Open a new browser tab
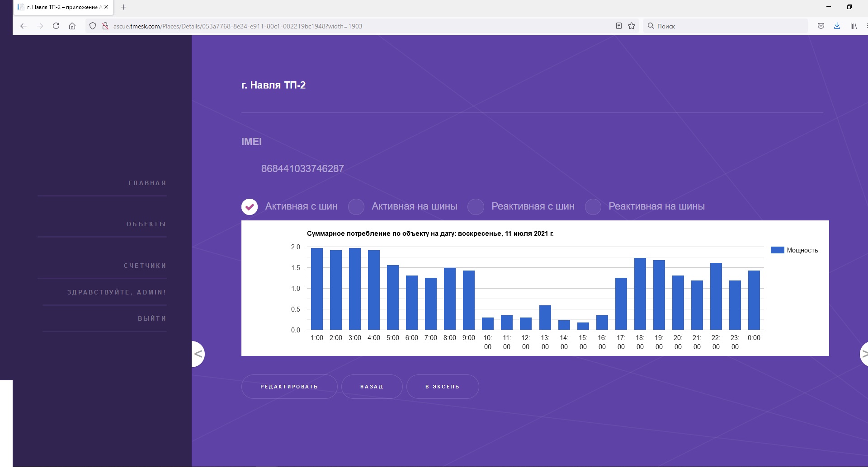Image resolution: width=868 pixels, height=467 pixels. click(123, 7)
